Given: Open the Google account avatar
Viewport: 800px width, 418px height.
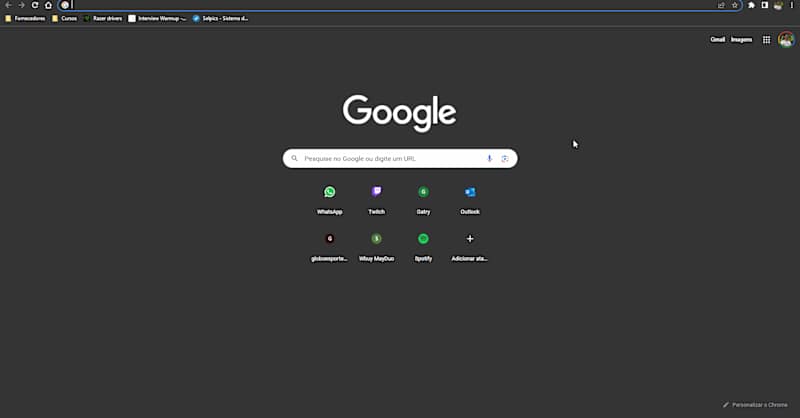Looking at the screenshot, I should 786,39.
